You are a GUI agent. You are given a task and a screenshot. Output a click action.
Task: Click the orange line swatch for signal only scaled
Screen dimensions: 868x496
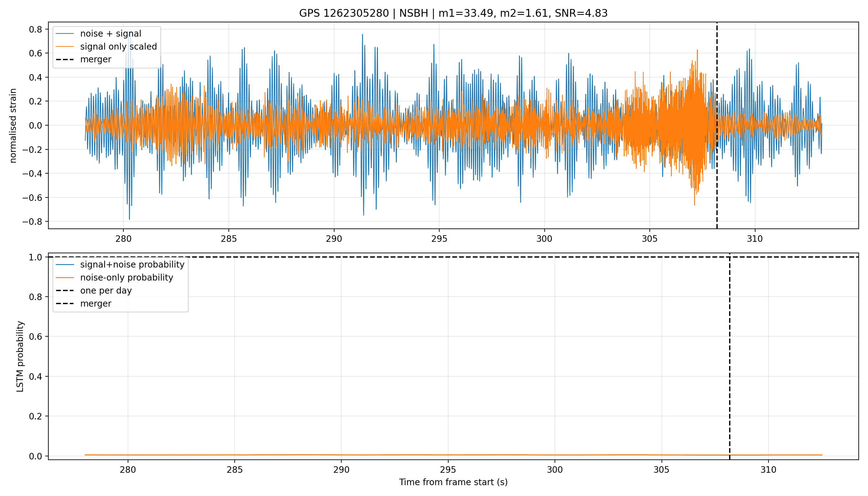point(65,46)
